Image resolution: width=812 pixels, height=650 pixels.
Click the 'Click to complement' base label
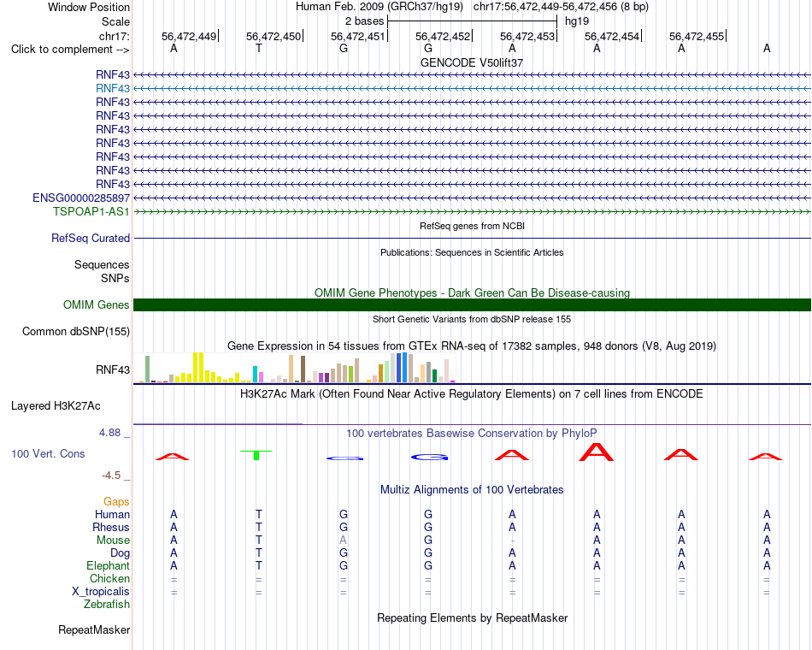point(70,50)
